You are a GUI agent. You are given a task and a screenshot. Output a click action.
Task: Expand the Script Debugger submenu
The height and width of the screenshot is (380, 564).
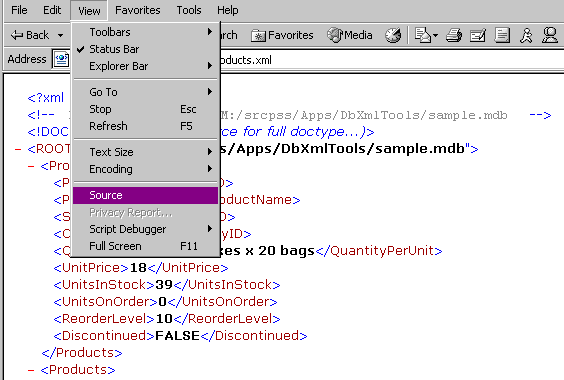[x=146, y=229]
